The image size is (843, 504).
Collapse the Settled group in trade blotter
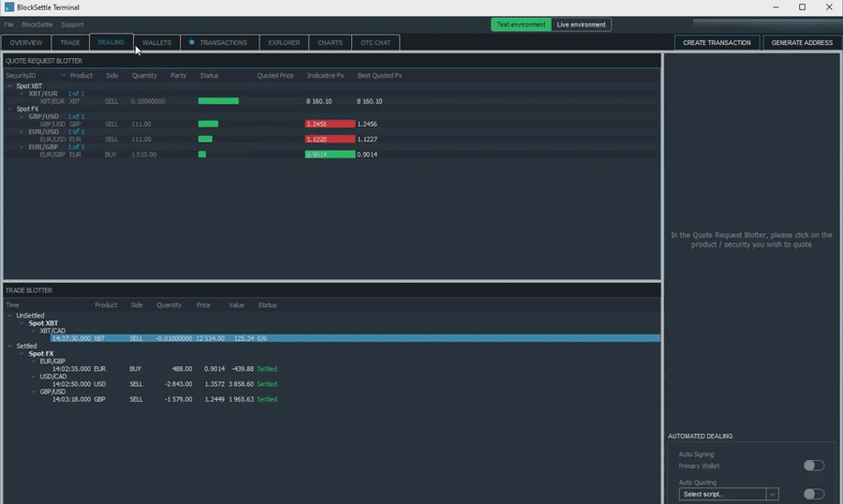(x=10, y=346)
